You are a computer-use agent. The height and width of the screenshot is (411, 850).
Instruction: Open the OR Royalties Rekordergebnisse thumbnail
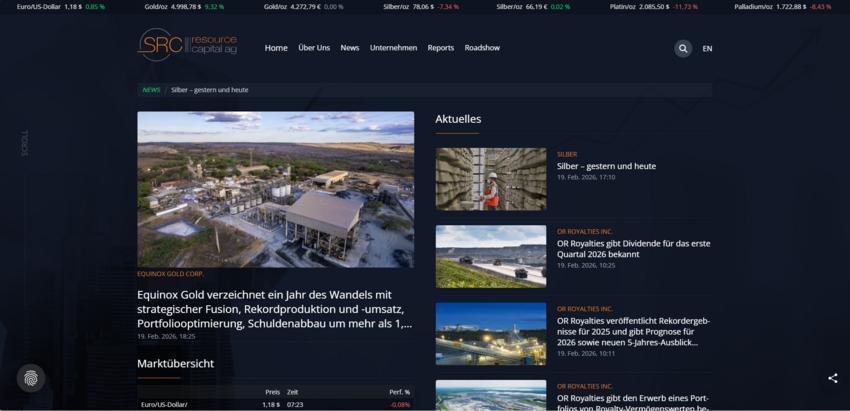[490, 333]
